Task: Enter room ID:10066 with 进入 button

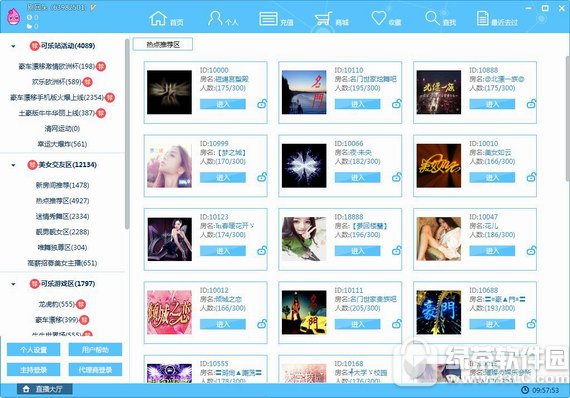Action: [357, 177]
